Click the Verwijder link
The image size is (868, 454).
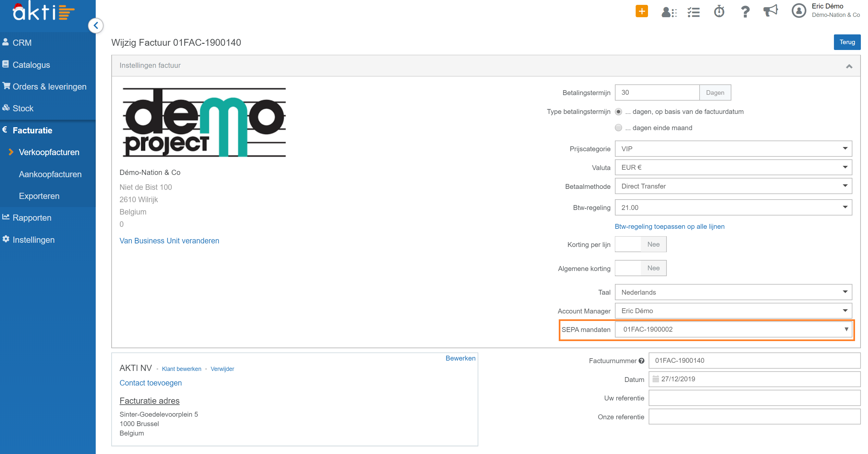coord(222,369)
